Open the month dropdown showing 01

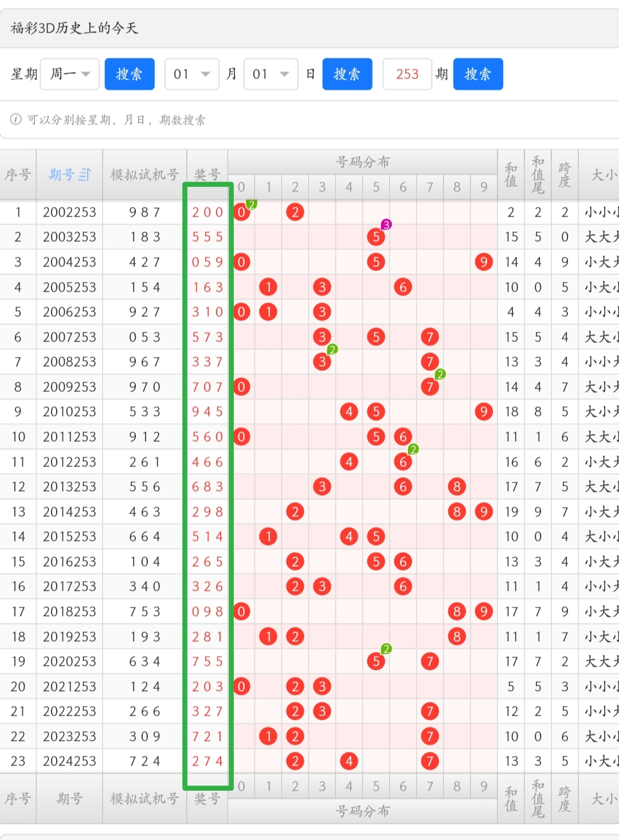pos(192,74)
